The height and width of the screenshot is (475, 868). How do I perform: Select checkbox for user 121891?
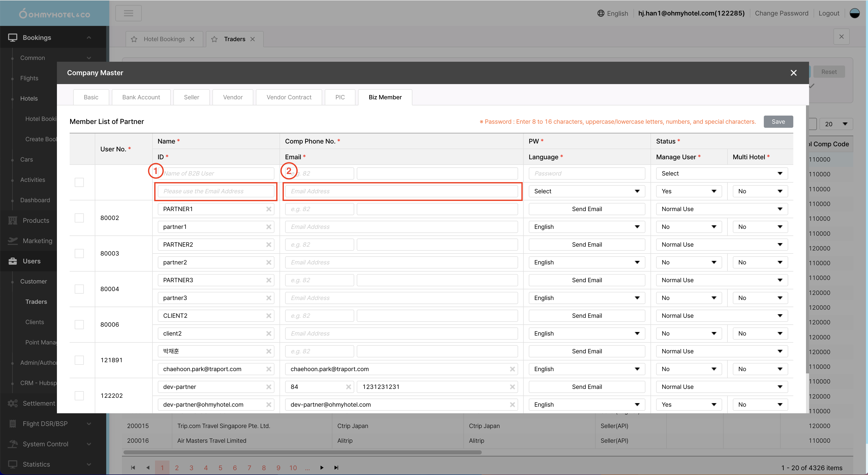[x=79, y=360]
